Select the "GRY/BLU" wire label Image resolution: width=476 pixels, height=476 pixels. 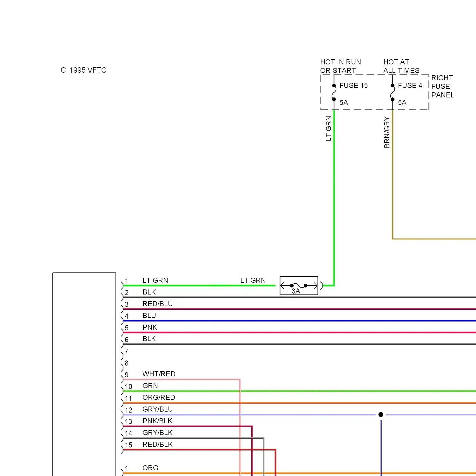(158, 409)
